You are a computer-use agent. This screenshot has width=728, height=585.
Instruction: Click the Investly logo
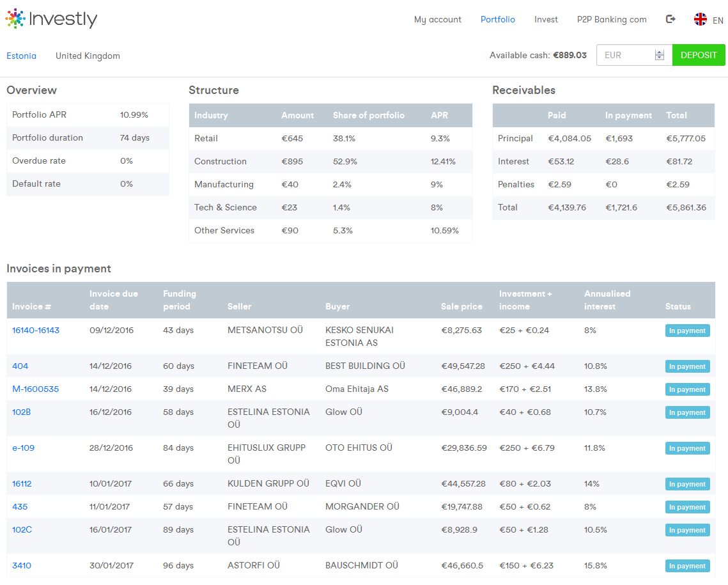[x=51, y=19]
